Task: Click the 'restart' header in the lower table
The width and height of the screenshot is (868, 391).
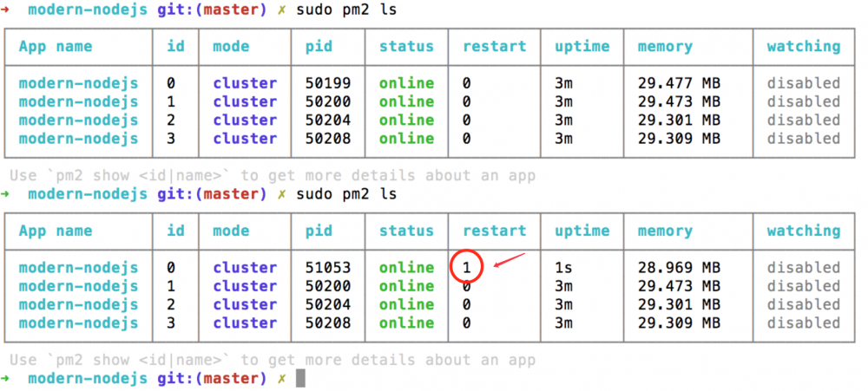Action: (x=495, y=231)
